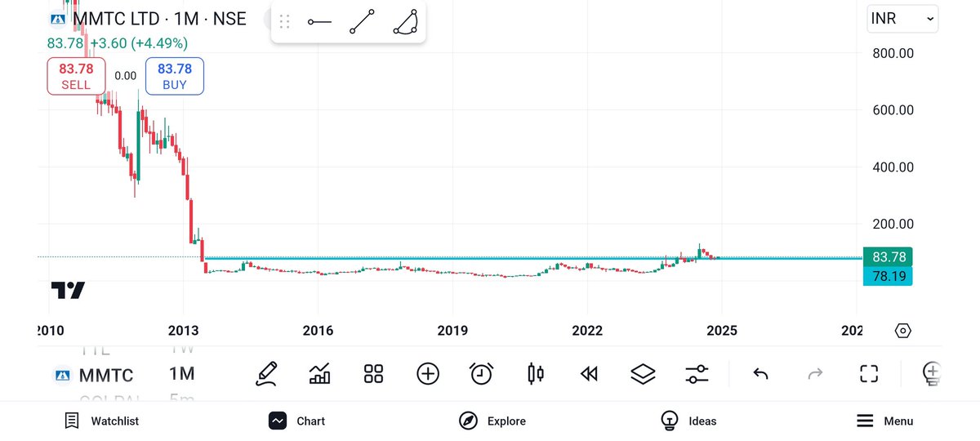Enter fullscreen chart mode
The image size is (980, 441).
tap(869, 374)
